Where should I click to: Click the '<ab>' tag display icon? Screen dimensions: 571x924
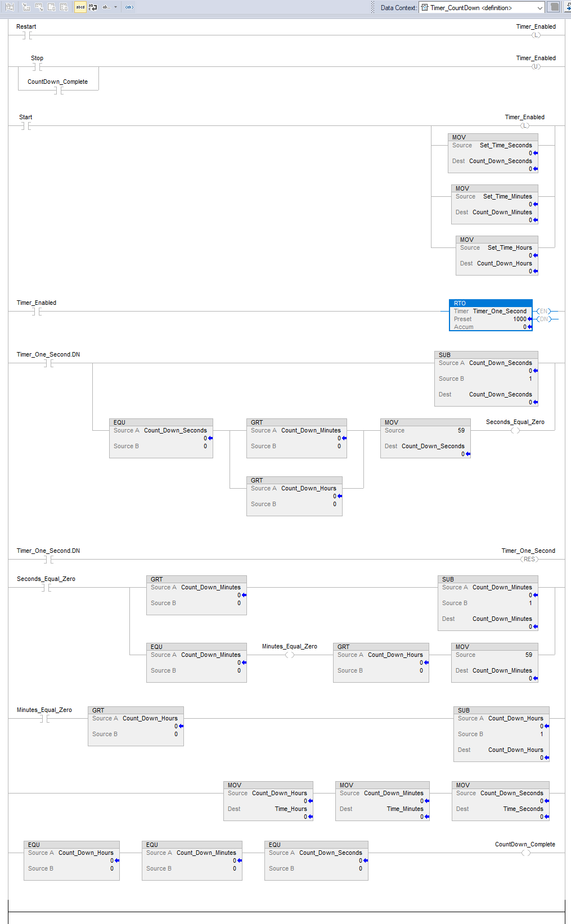(x=129, y=7)
